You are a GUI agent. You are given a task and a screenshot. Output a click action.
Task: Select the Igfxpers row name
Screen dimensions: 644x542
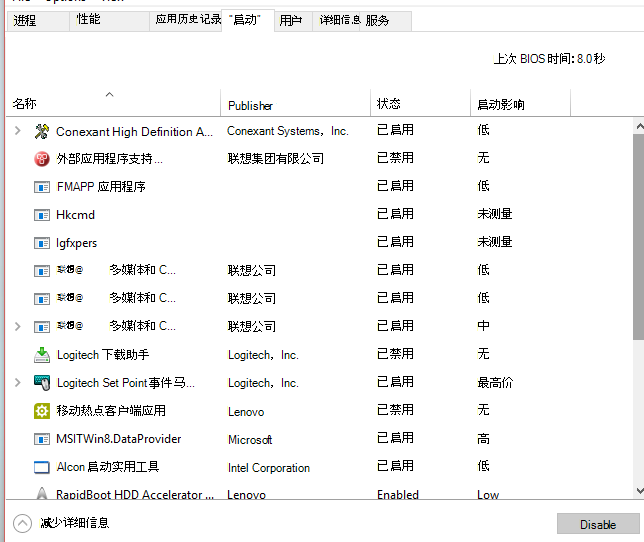tap(76, 243)
